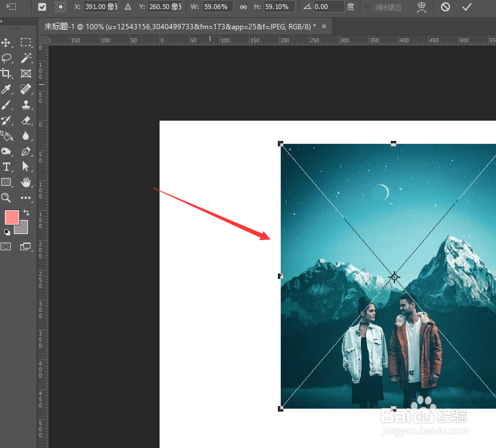This screenshot has height=448, width=496.
Task: Select the Frame tool
Action: click(x=26, y=73)
